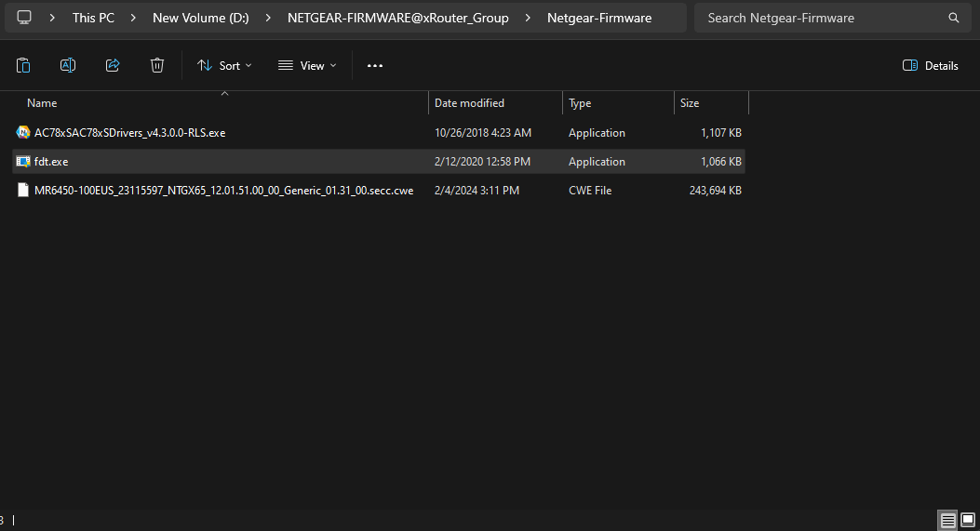Expand chevron after This PC breadcrumb
Image resolution: width=980 pixels, height=531 pixels.
[x=133, y=18]
